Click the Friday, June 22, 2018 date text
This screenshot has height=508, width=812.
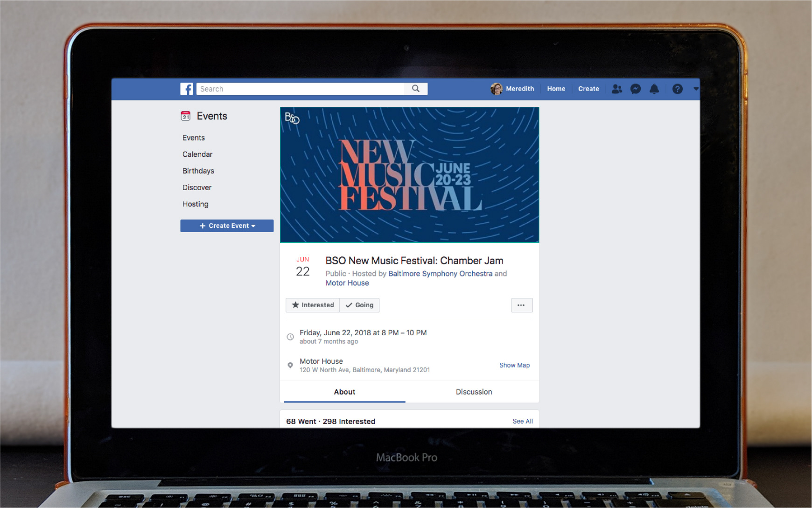pyautogui.click(x=363, y=332)
